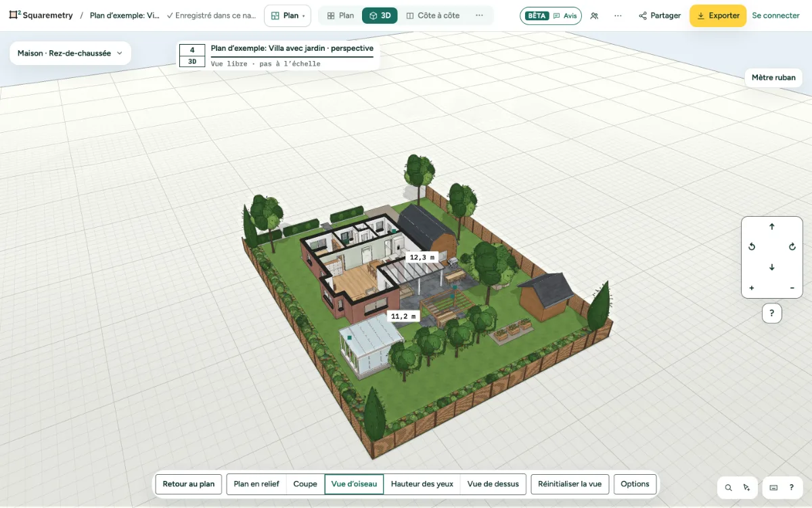
Task: Click the Enregistré save status text
Action: [x=212, y=16]
